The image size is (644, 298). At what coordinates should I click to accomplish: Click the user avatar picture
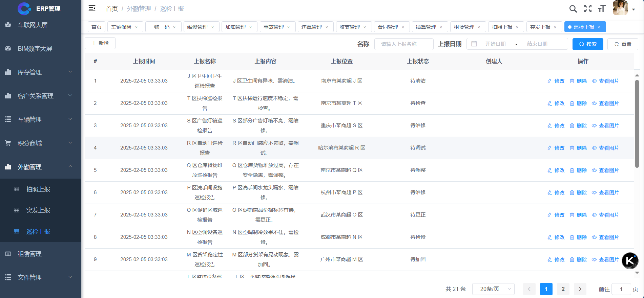coord(620,7)
